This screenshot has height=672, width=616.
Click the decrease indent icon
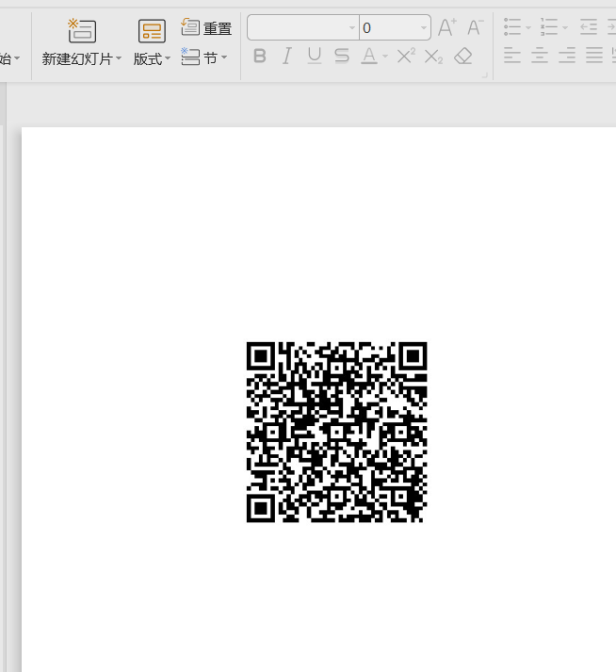coord(589,27)
